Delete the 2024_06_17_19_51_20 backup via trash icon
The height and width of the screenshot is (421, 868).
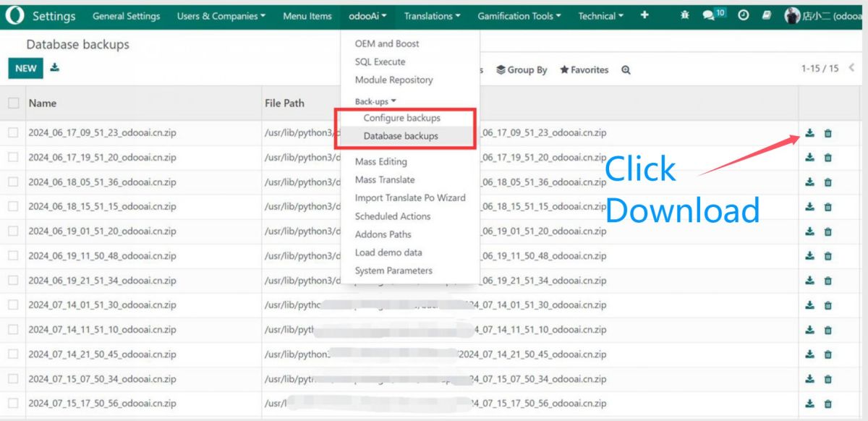tap(827, 158)
